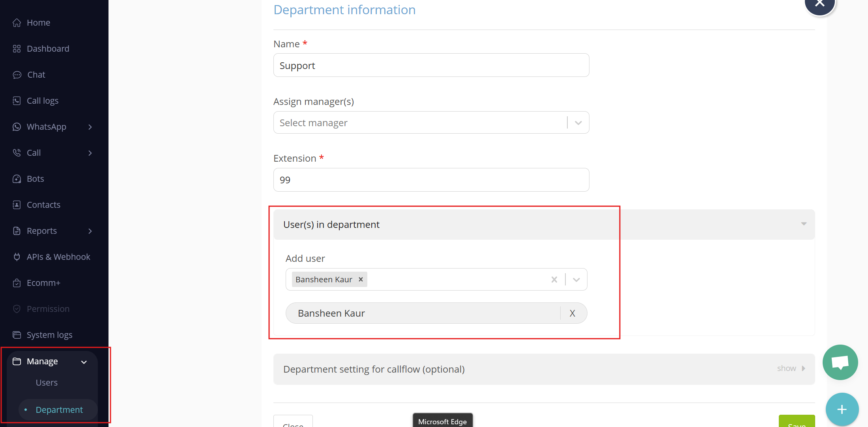
Task: Click the Chat bubble icon
Action: (x=17, y=75)
